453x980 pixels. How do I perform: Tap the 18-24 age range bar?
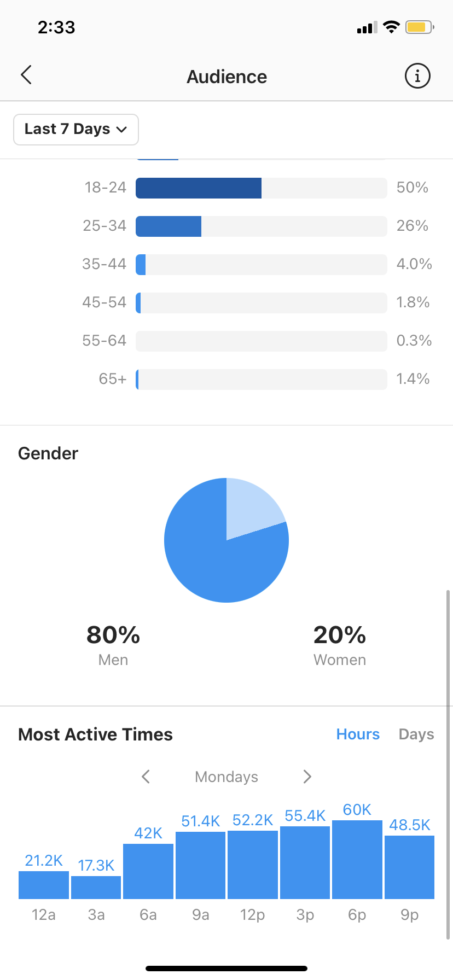point(262,188)
